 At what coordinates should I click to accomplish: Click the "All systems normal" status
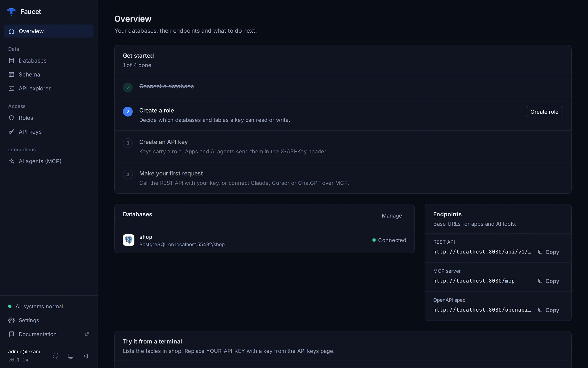click(39, 306)
